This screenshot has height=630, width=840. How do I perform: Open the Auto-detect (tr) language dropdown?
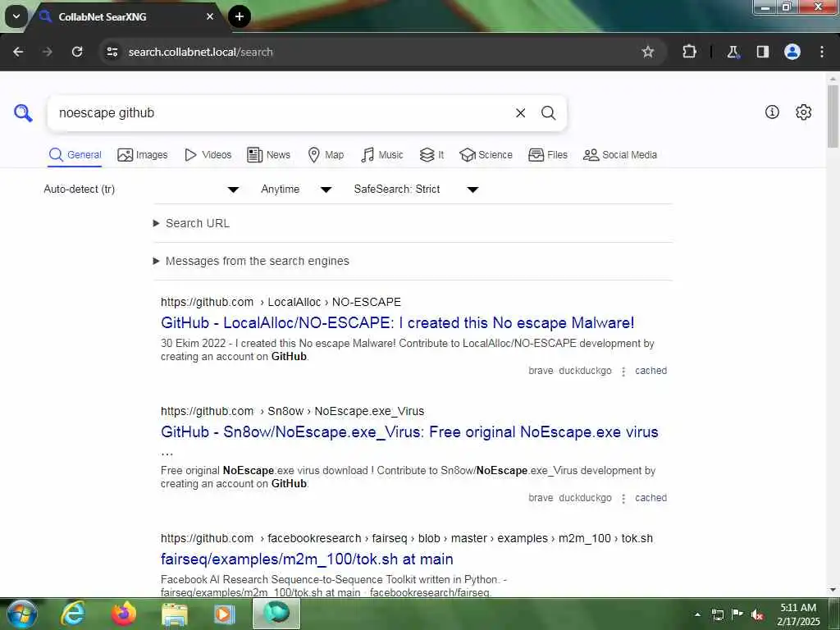pyautogui.click(x=141, y=189)
